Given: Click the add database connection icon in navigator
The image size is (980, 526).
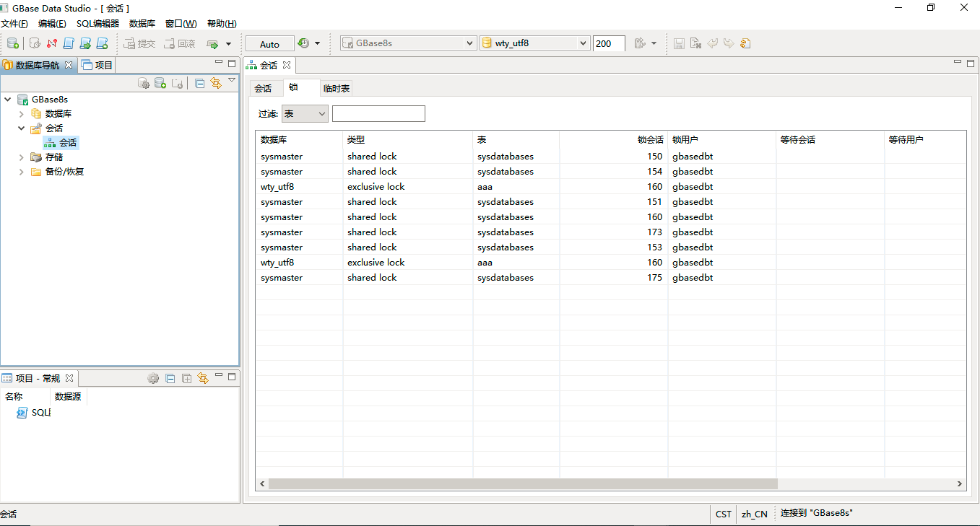Looking at the screenshot, I should [x=160, y=84].
